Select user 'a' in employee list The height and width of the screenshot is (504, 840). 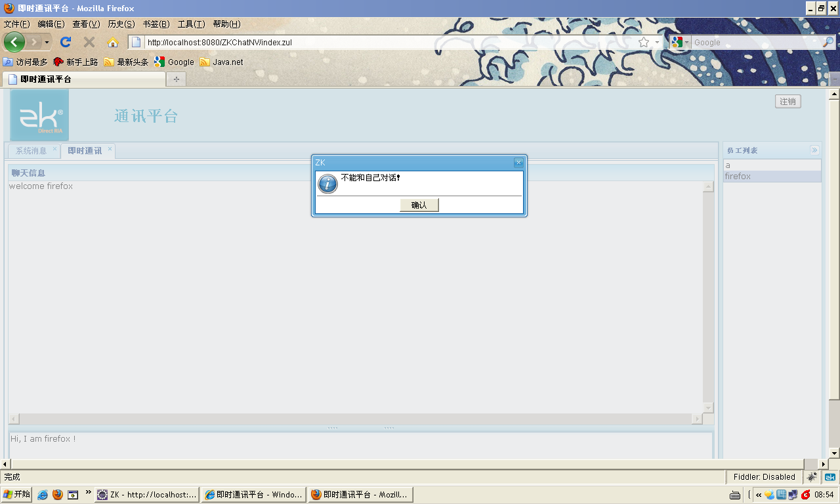(772, 165)
